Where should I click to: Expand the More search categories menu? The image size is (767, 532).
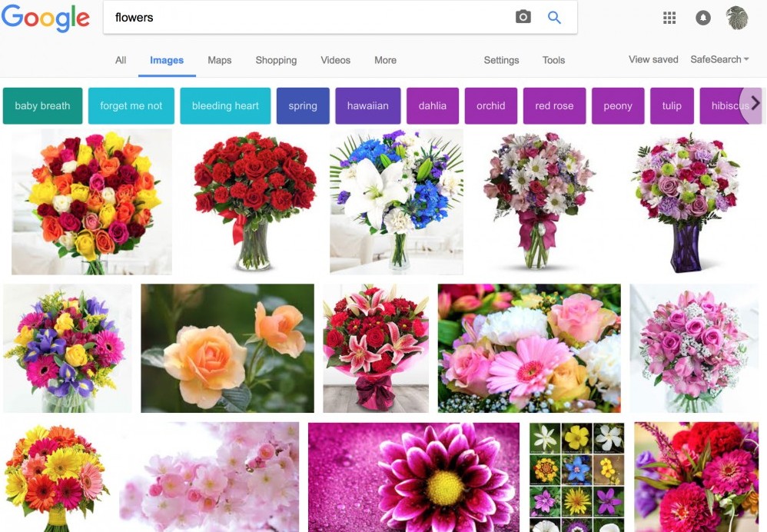point(384,60)
